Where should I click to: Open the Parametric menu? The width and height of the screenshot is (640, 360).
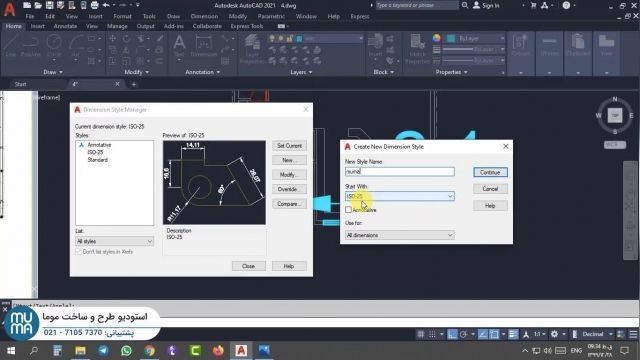pyautogui.click(x=271, y=16)
